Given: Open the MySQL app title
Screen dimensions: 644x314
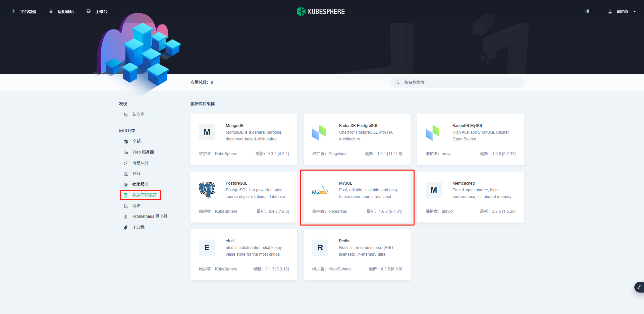Looking at the screenshot, I should pos(345,183).
